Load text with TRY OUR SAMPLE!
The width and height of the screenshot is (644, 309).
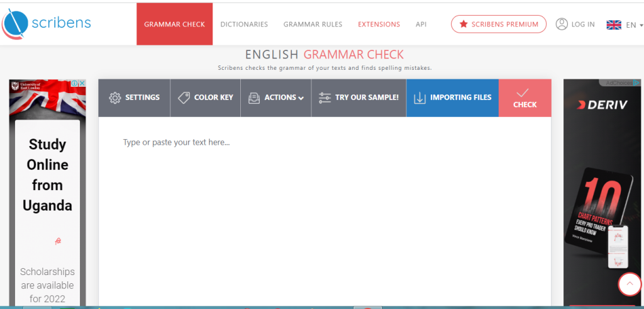pos(367,98)
